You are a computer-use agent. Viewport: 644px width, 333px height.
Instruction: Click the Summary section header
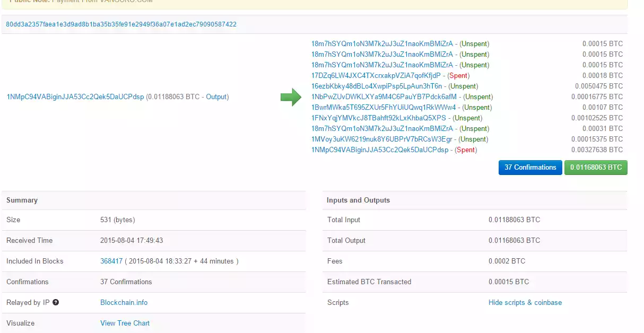tap(22, 200)
